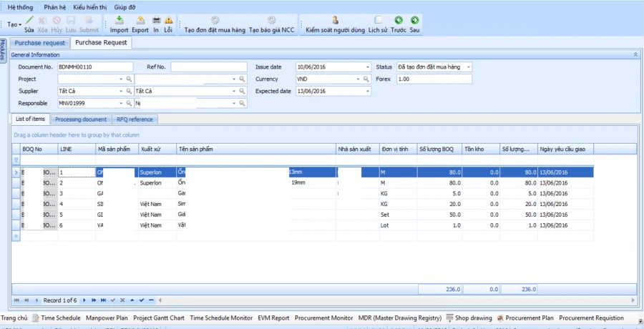Viewport: 644px width, 329px height.
Task: Jump to first record in navigator
Action: [17, 300]
